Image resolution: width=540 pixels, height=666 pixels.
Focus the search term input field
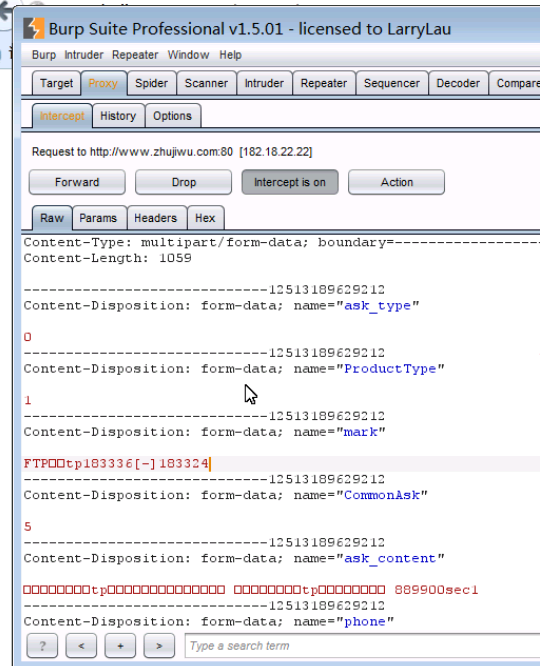(362, 646)
